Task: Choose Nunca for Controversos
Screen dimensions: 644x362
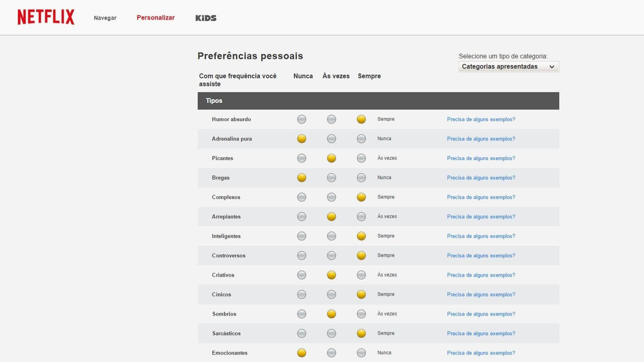Action: coord(302,256)
